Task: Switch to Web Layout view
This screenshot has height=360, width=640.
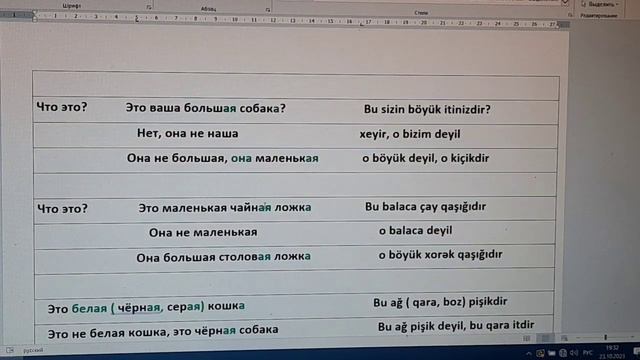Action: tap(564, 338)
